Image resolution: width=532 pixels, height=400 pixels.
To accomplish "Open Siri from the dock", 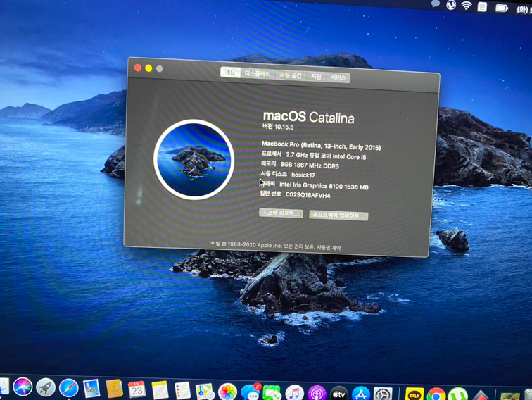I will coord(23,387).
